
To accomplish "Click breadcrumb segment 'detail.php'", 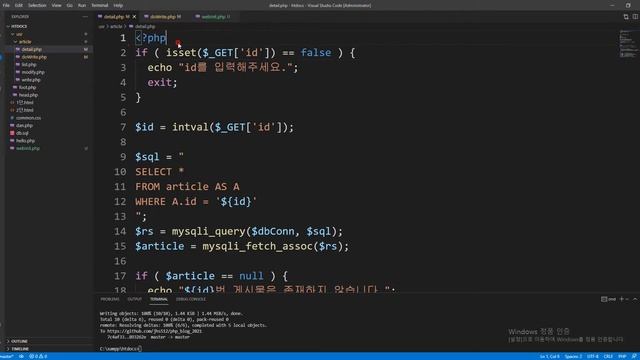I will (145, 27).
